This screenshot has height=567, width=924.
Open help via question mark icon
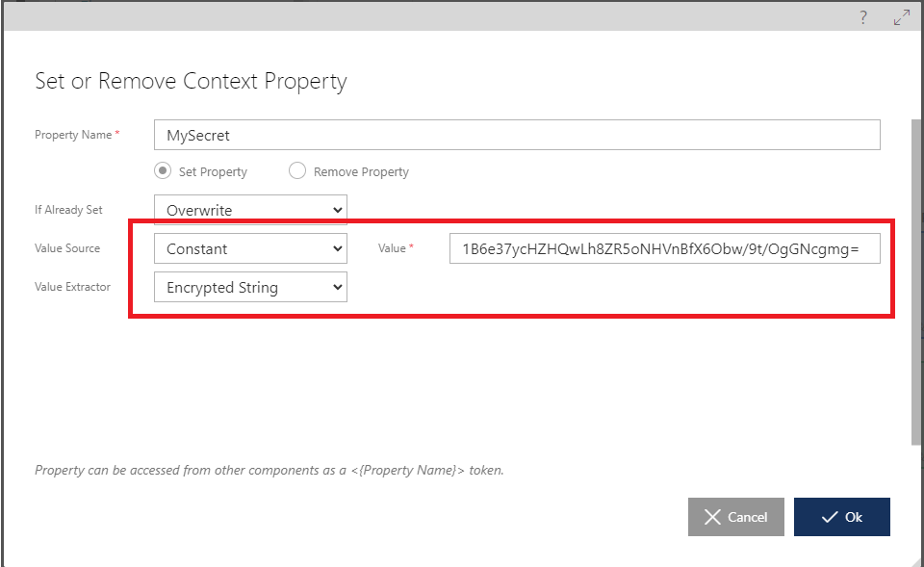click(x=862, y=17)
